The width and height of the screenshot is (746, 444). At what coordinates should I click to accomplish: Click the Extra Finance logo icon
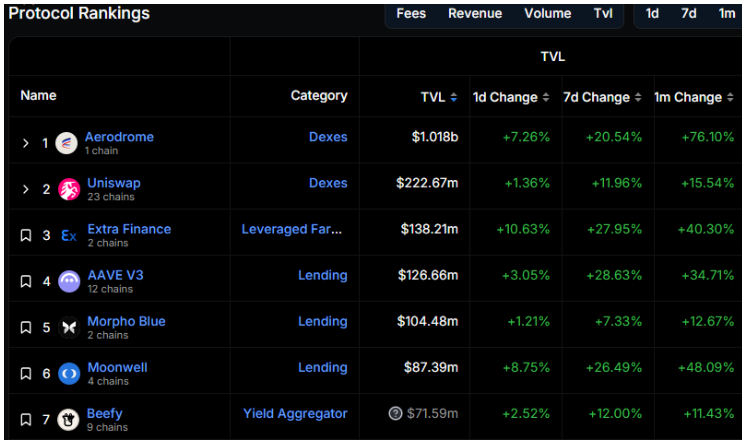click(x=69, y=236)
